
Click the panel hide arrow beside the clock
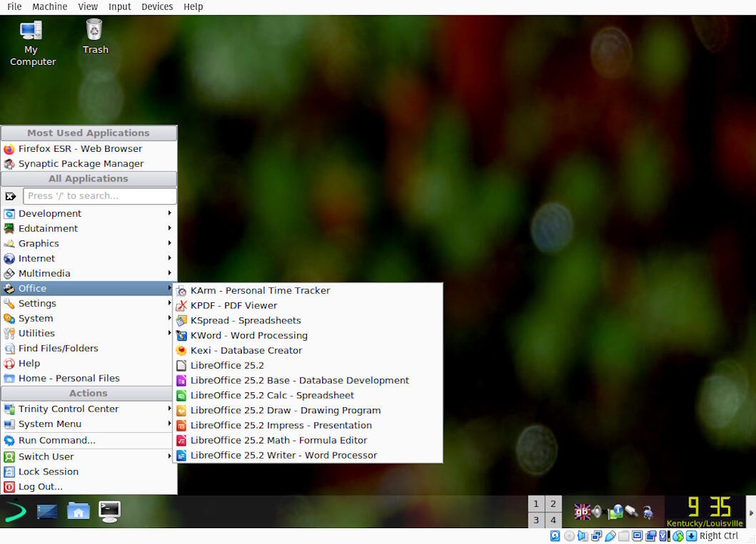[x=750, y=512]
